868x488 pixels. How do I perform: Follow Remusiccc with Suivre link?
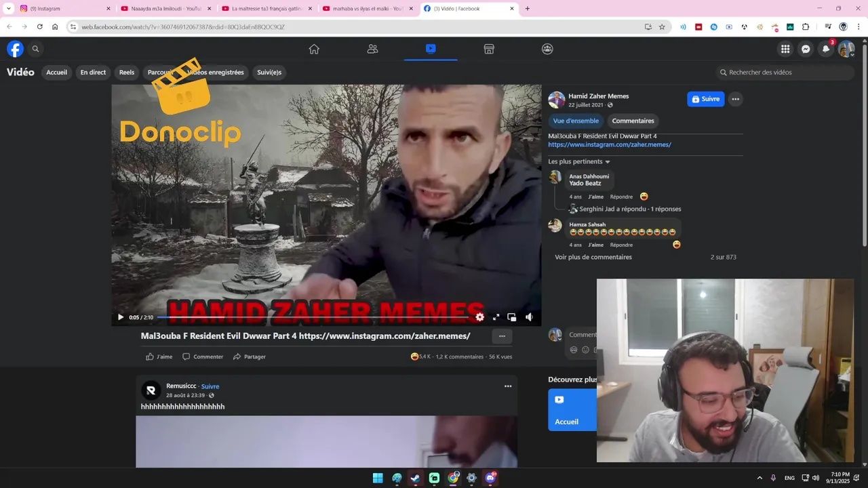click(x=210, y=386)
